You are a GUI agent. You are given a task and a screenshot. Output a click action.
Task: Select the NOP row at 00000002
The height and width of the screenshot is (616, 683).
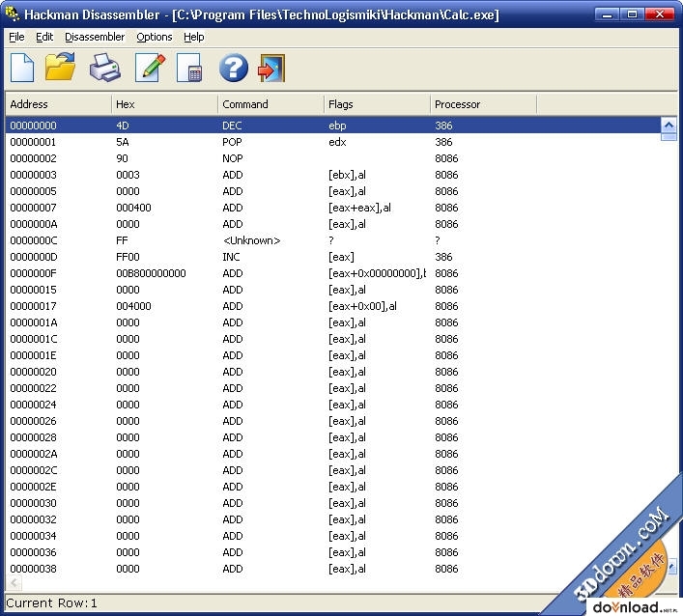click(x=333, y=158)
